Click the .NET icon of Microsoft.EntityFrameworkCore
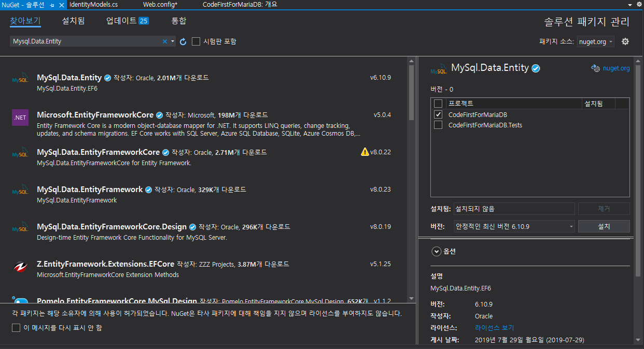Viewport: 644px width, 349px height. 20,118
